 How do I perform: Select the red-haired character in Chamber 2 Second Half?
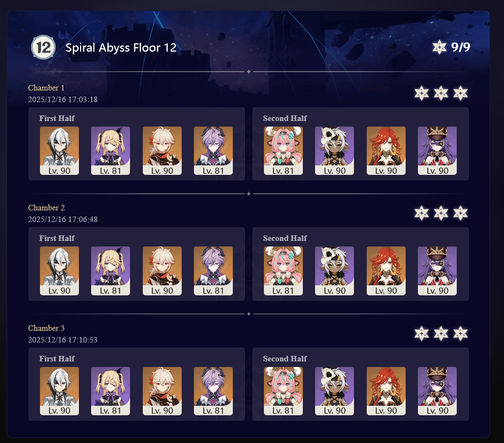click(x=386, y=270)
